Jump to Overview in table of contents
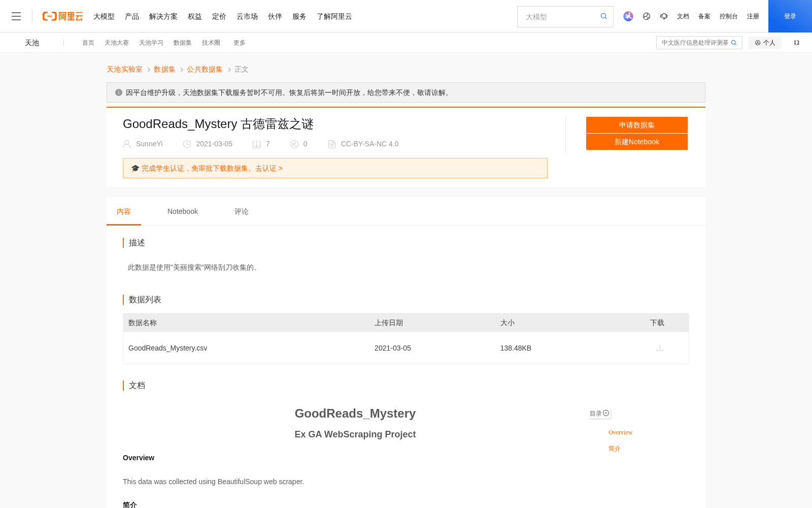The height and width of the screenshot is (508, 812). [620, 432]
